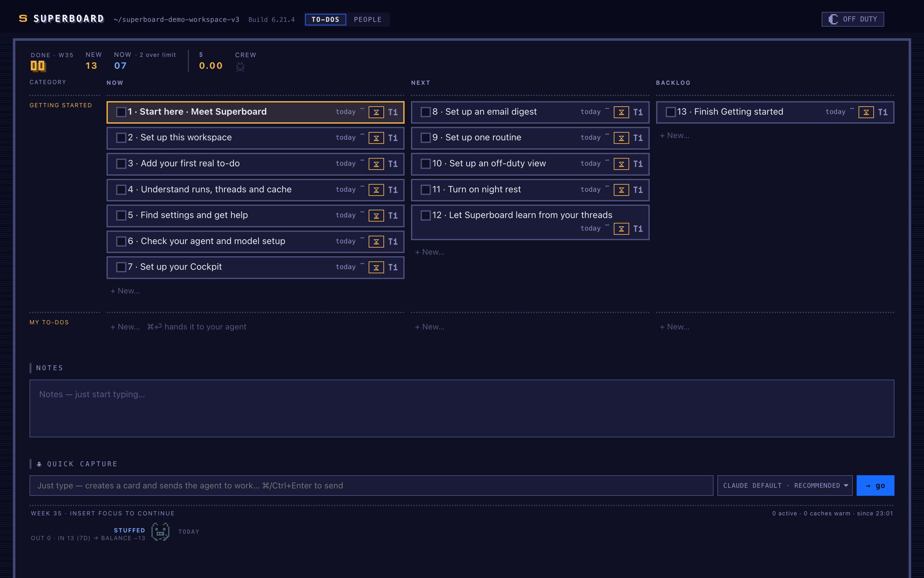The height and width of the screenshot is (578, 924).
Task: Check 'Understand runs, threads and cache' box
Action: coord(121,189)
